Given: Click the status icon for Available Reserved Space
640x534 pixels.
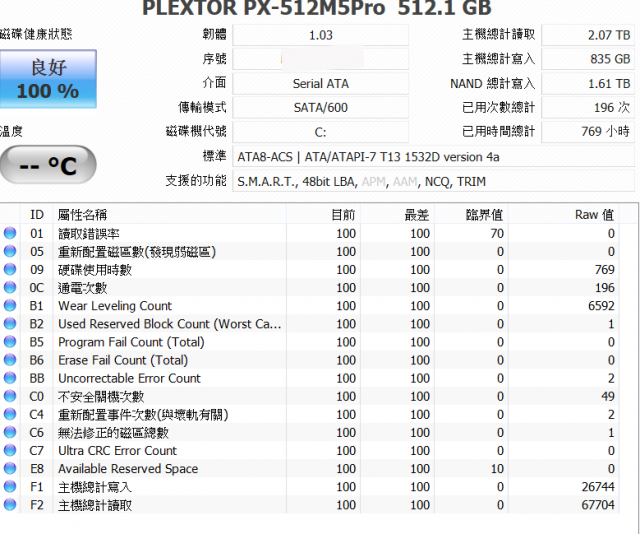Looking at the screenshot, I should click(x=10, y=468).
